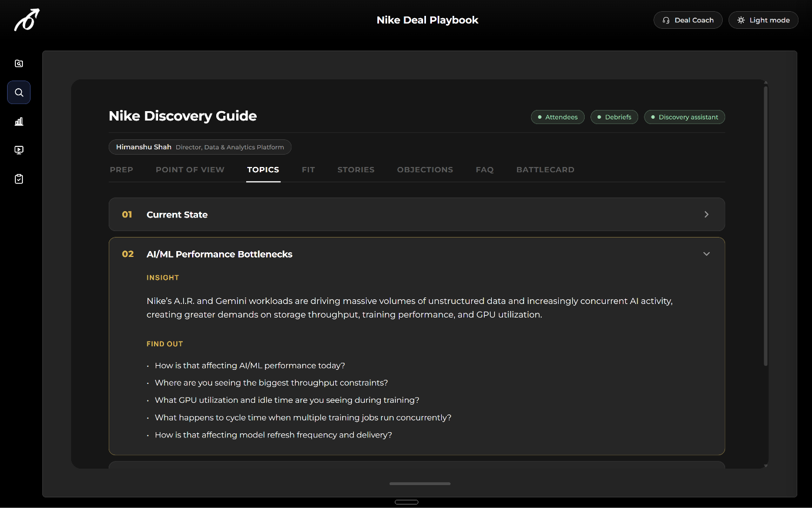
Task: Open the folder search icon in sidebar
Action: (x=19, y=63)
